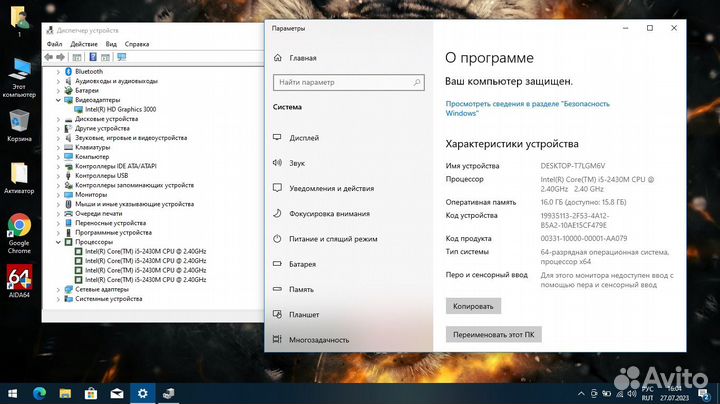Screen dimensions: 720x404
Task: Click volume speaker icon in tray
Action: coord(632,393)
